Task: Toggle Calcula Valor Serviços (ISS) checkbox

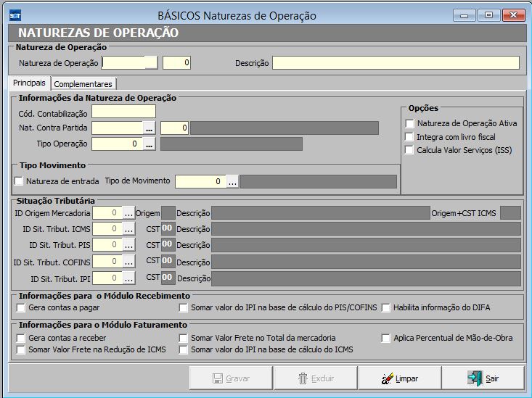Action: (409, 150)
